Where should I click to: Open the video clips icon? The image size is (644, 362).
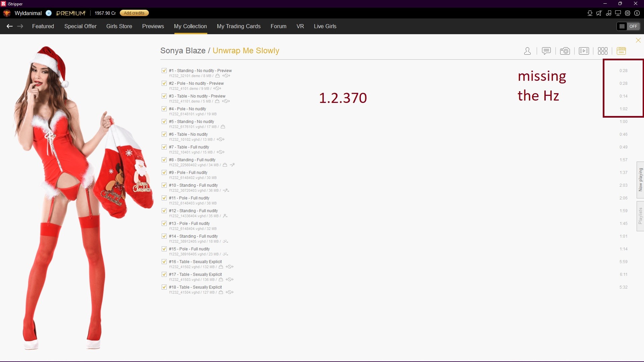click(x=584, y=51)
